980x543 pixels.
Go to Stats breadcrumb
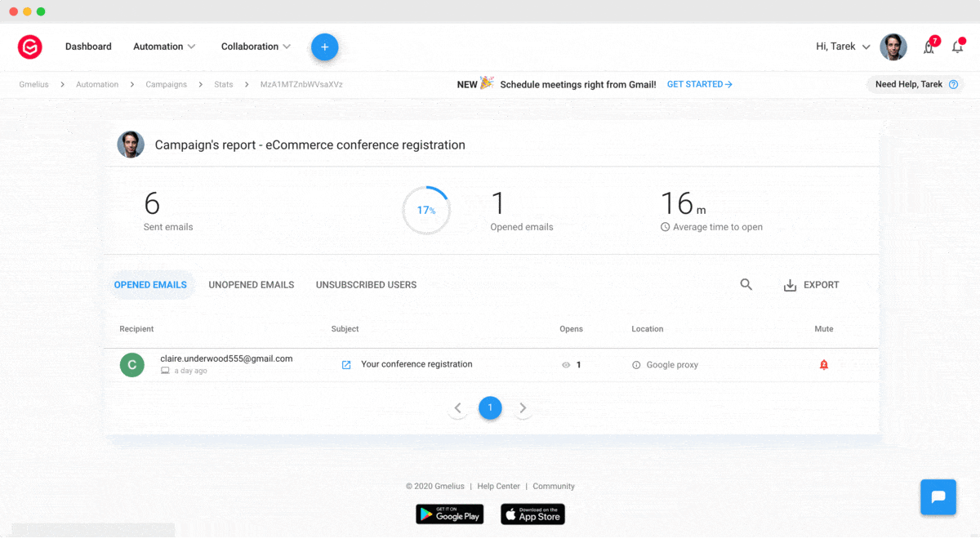click(x=224, y=84)
